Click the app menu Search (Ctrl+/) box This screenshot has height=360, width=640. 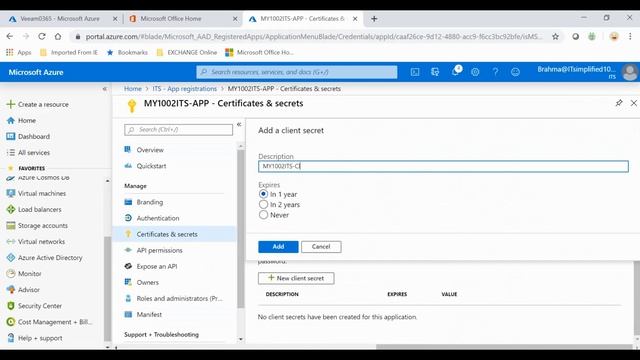[x=178, y=129]
